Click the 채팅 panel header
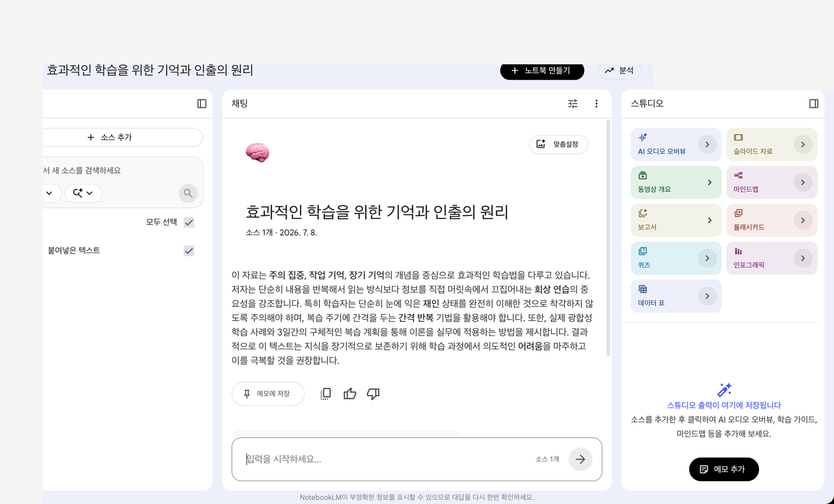This screenshot has height=504, width=834. 240,104
